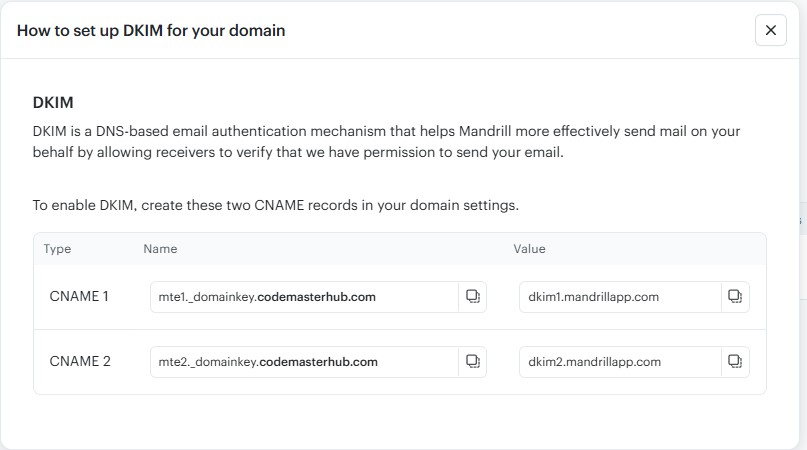Click bold codemasterhub.com in CNAME 2 name
This screenshot has height=450, width=807.
(317, 362)
